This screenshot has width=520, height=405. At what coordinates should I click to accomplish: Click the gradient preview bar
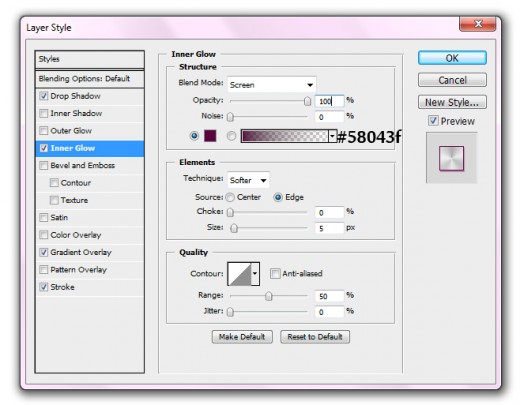284,136
